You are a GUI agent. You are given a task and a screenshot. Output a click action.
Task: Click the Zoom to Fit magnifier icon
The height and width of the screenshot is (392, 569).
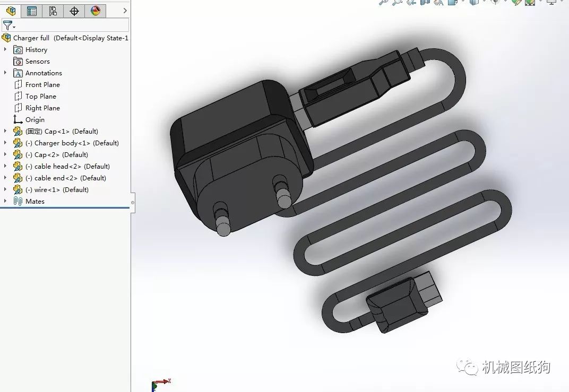pos(383,2)
